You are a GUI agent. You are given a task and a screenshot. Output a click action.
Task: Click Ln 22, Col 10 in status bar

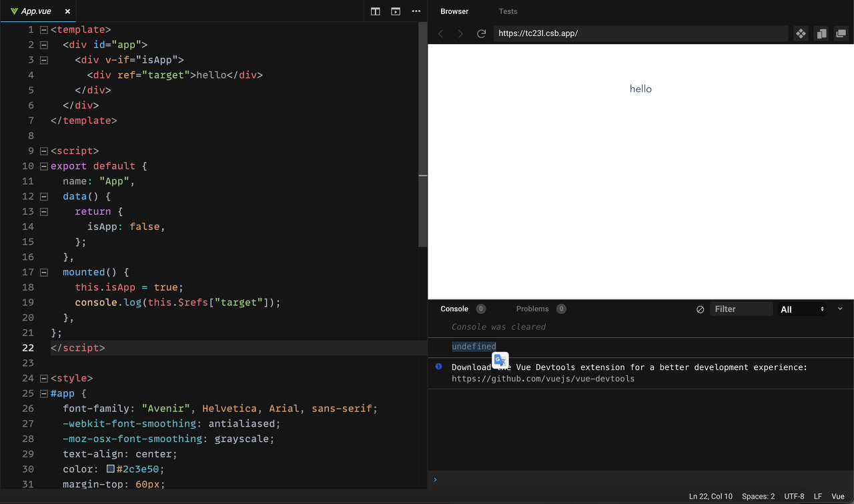(711, 497)
